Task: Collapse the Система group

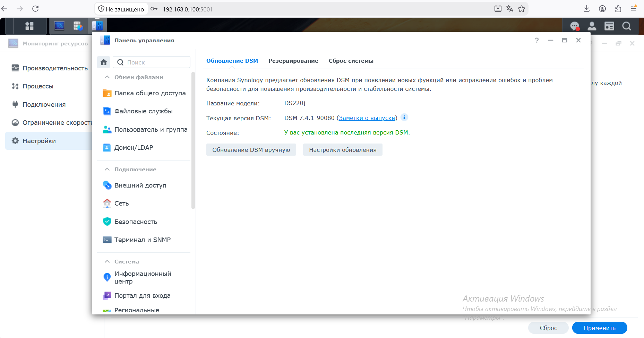Action: (x=108, y=261)
